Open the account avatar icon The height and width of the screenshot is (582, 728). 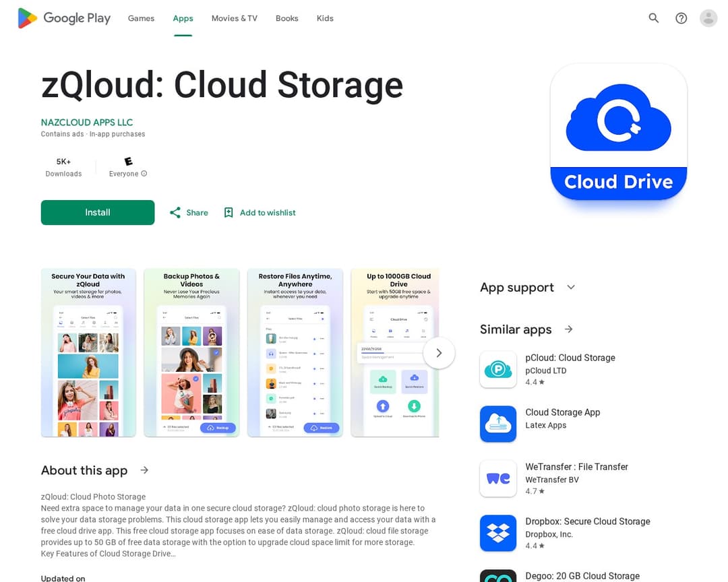point(708,18)
